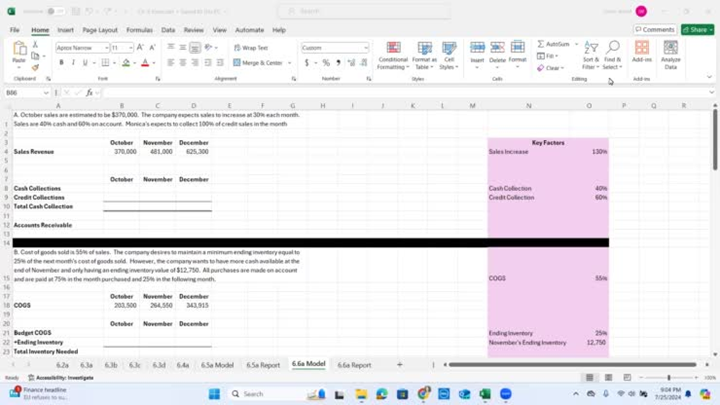Viewport: 720px width, 405px height.
Task: Click the Share button
Action: point(697,30)
